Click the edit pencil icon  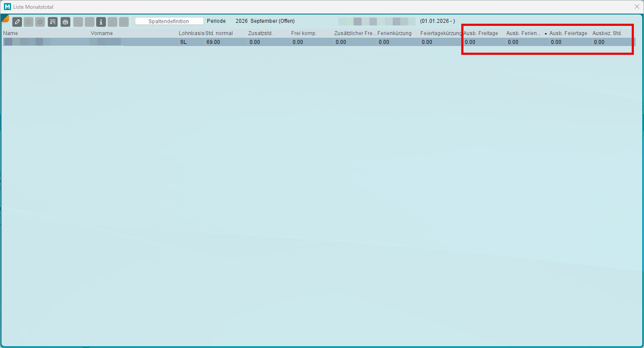(17, 22)
